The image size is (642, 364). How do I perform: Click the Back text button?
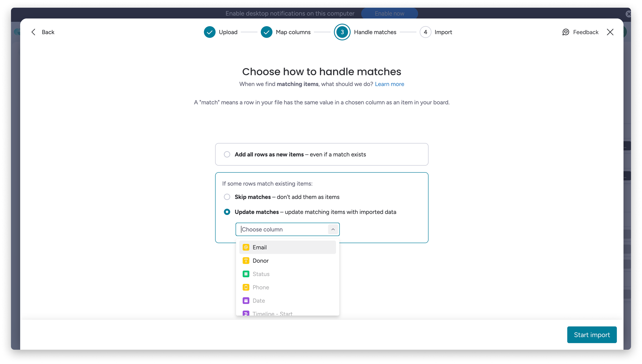[48, 32]
